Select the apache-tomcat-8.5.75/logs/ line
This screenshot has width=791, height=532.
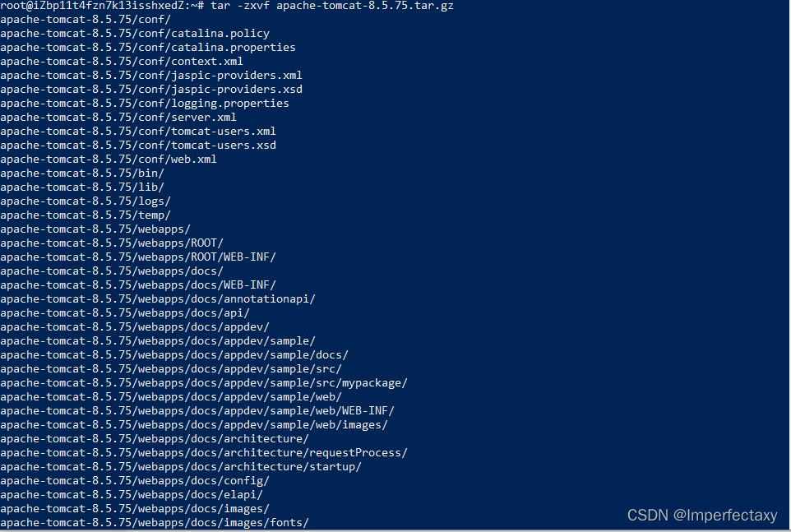[86, 201]
